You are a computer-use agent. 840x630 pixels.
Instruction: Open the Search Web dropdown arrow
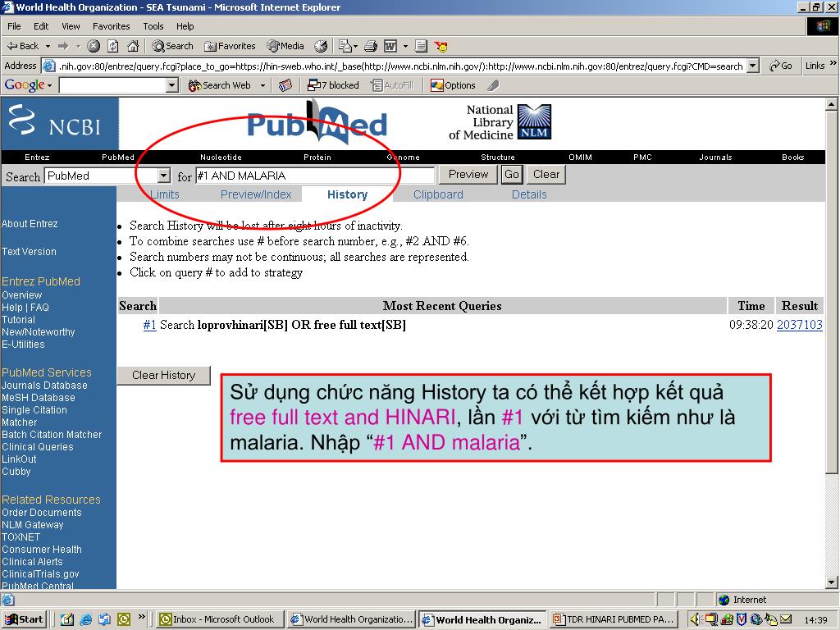click(x=262, y=85)
